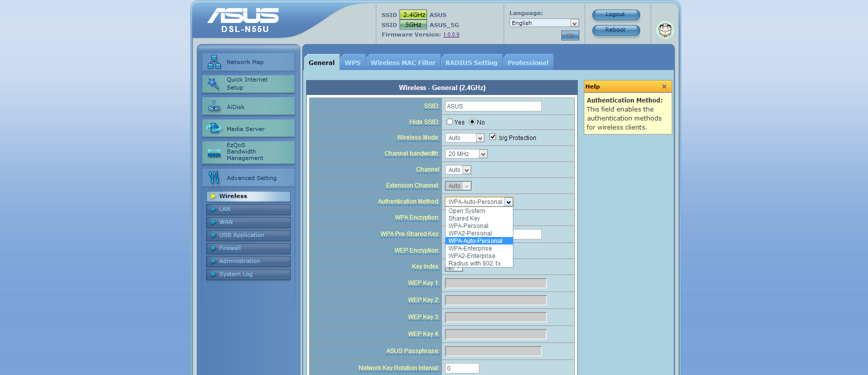Viewport: 868px width, 375px height.
Task: Choose WPA-Personal authentication option
Action: coord(479,226)
